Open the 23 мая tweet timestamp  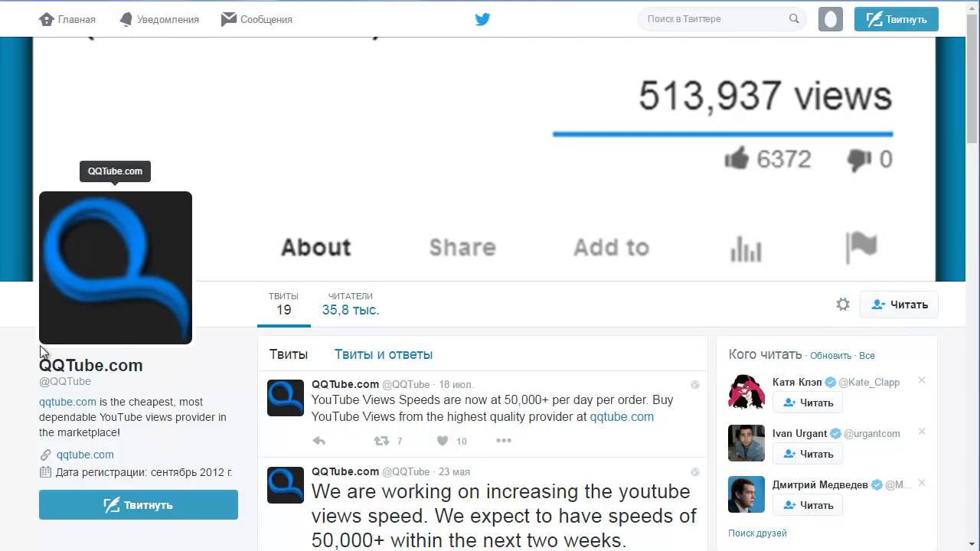[x=454, y=471]
